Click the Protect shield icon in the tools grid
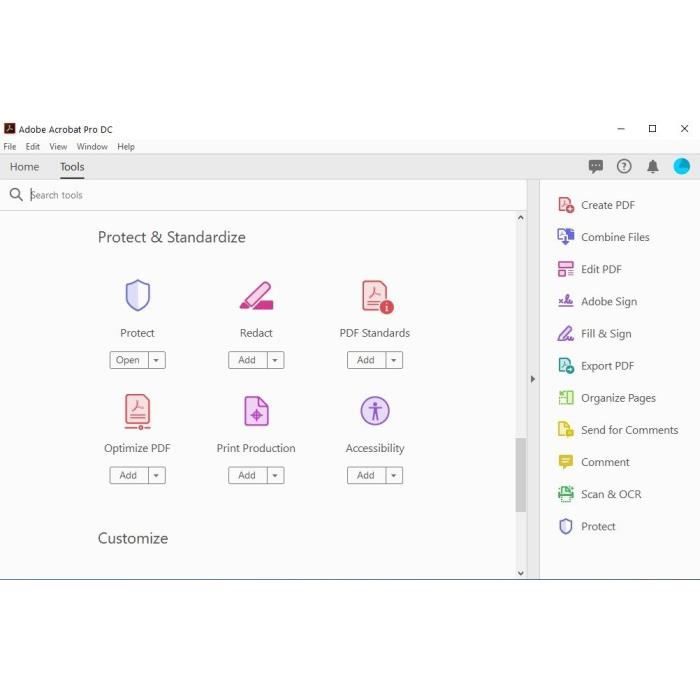Image resolution: width=700 pixels, height=700 pixels. coord(138,295)
